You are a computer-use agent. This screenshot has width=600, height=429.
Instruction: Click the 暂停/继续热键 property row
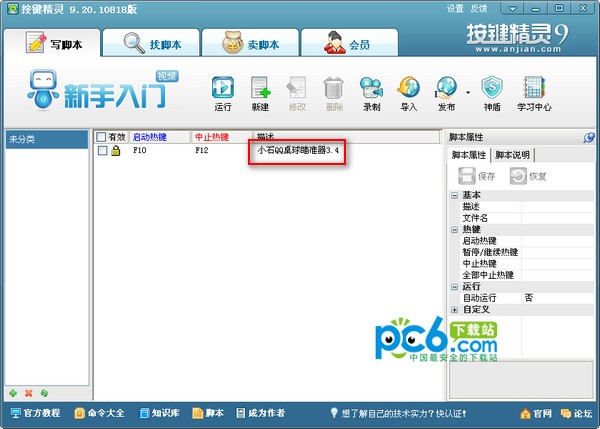[527, 252]
